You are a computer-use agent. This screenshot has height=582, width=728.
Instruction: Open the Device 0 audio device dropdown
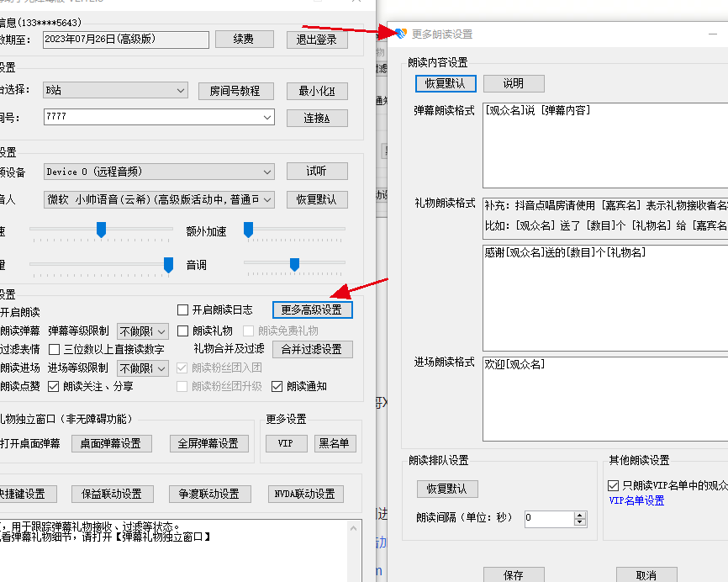tap(159, 172)
